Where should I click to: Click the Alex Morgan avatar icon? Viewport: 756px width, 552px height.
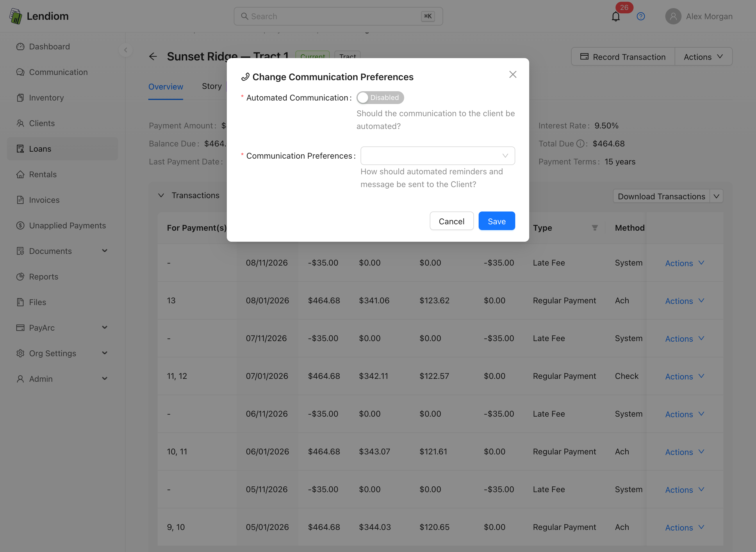tap(673, 16)
